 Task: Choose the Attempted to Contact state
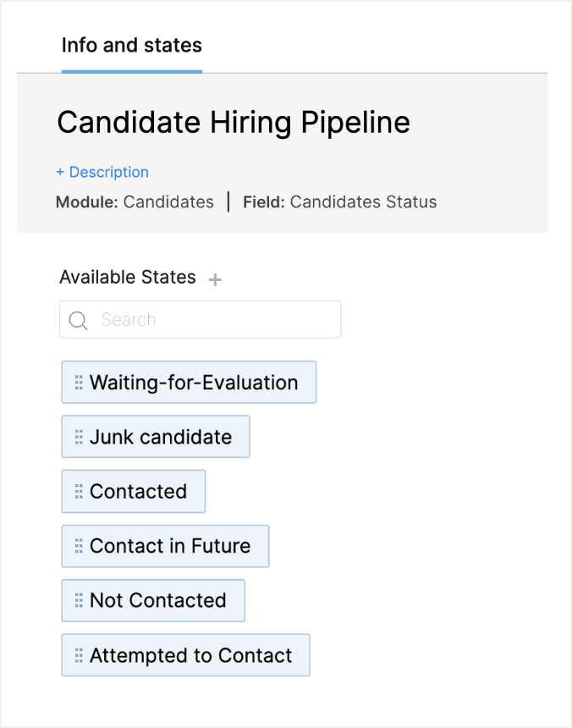[x=191, y=655]
